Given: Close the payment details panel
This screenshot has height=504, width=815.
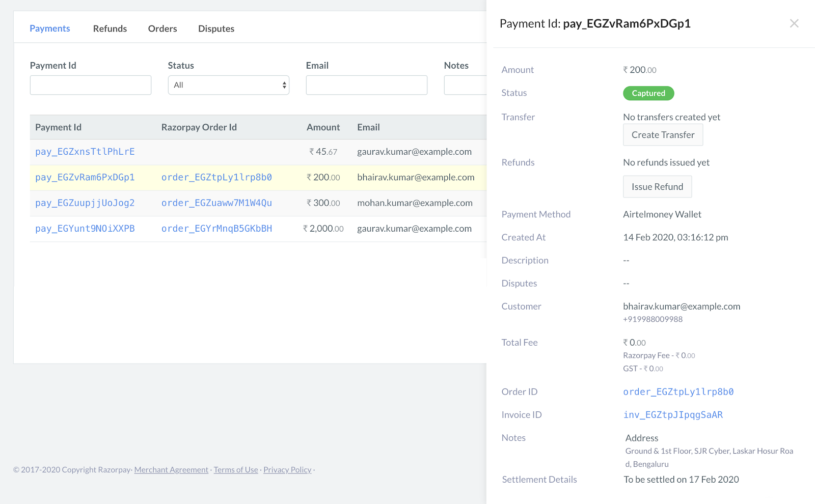Looking at the screenshot, I should click(x=794, y=23).
